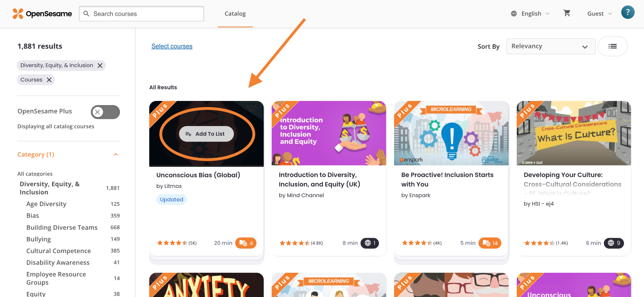Remove the Diversity, Equity, & Inclusion filter
644x297 pixels.
(100, 65)
